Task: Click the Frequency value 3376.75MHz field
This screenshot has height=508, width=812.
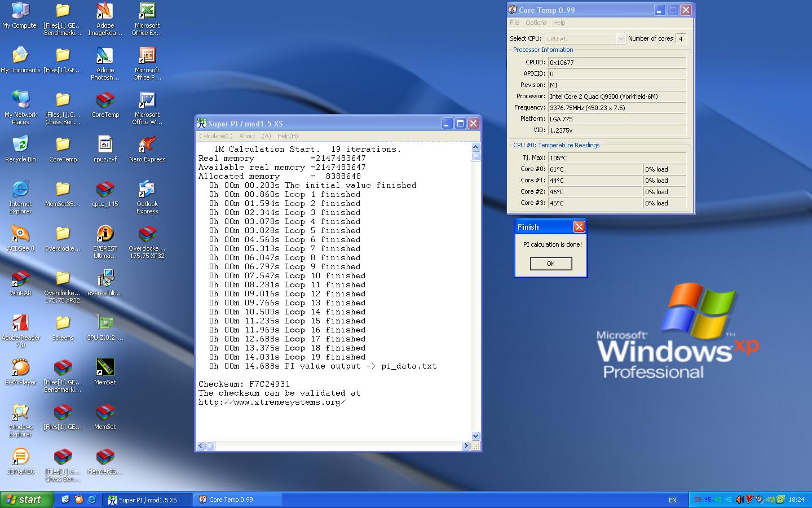Action: [x=617, y=107]
